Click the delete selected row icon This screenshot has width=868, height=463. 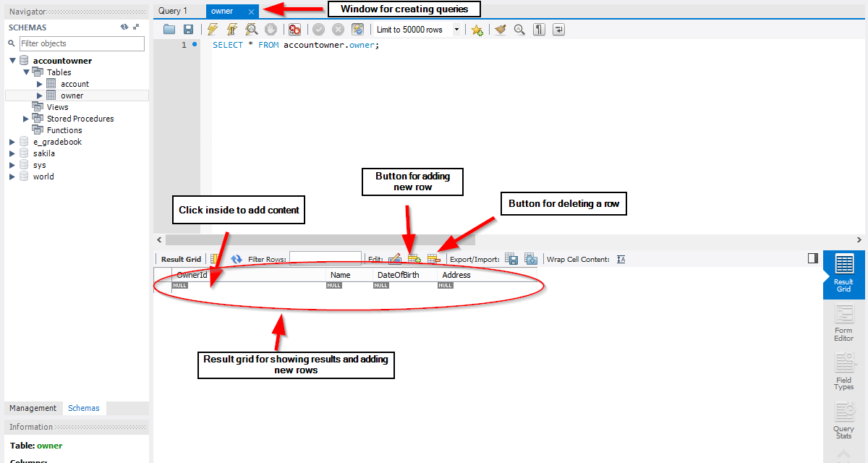point(433,259)
